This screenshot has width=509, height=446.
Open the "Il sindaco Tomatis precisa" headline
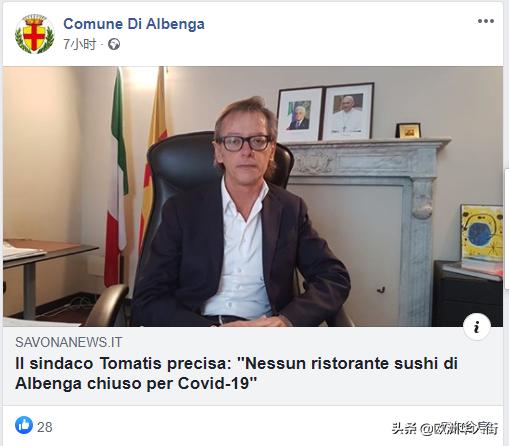pos(236,373)
